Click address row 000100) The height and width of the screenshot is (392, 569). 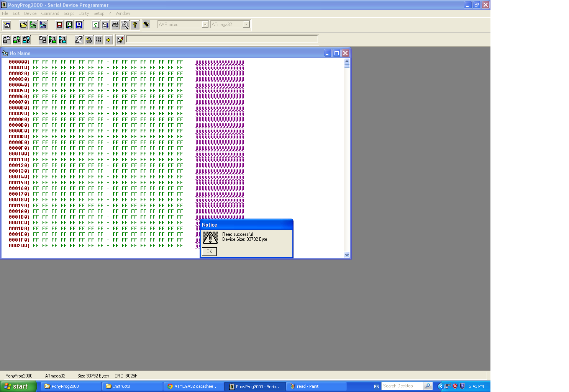pyautogui.click(x=19, y=154)
